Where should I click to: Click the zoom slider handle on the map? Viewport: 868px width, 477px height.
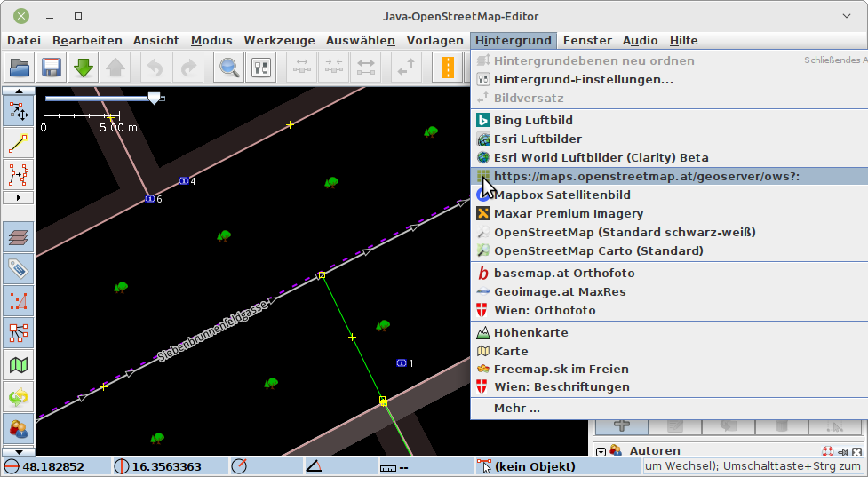[x=154, y=99]
